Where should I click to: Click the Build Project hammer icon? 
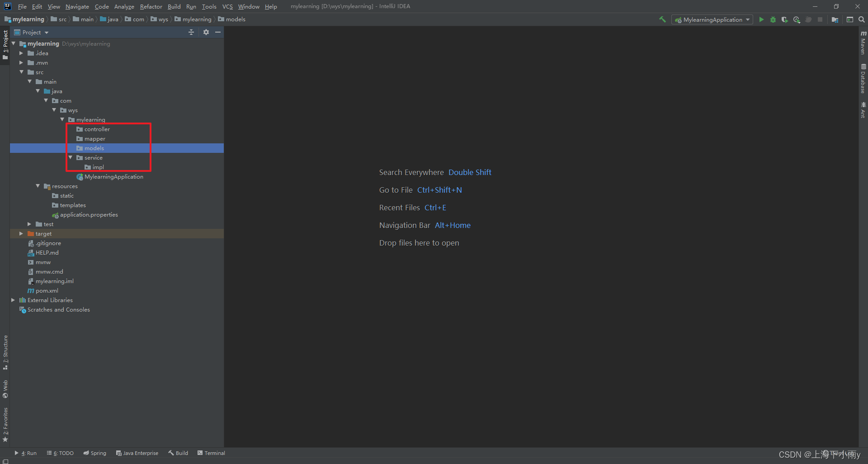(662, 19)
